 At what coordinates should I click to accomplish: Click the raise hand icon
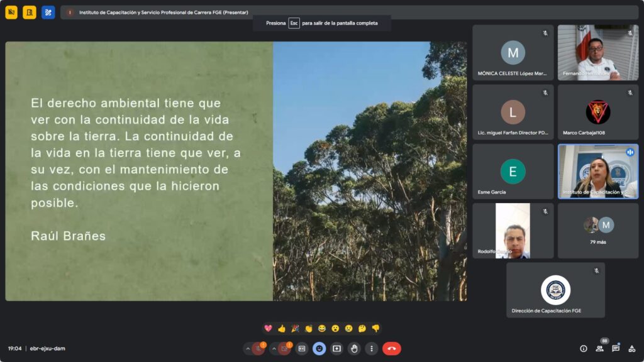(354, 348)
